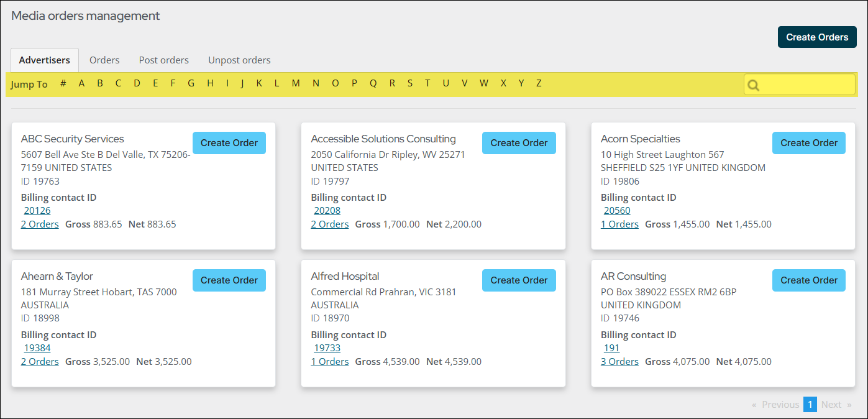Select the Ahearn & Taylor card title
Screen dimensions: 868x419
coord(57,277)
